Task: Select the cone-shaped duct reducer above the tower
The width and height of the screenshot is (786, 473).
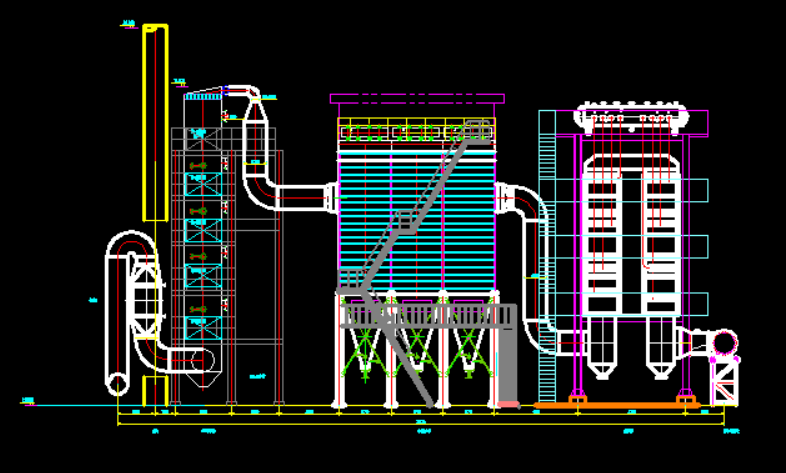Action: pos(255,111)
